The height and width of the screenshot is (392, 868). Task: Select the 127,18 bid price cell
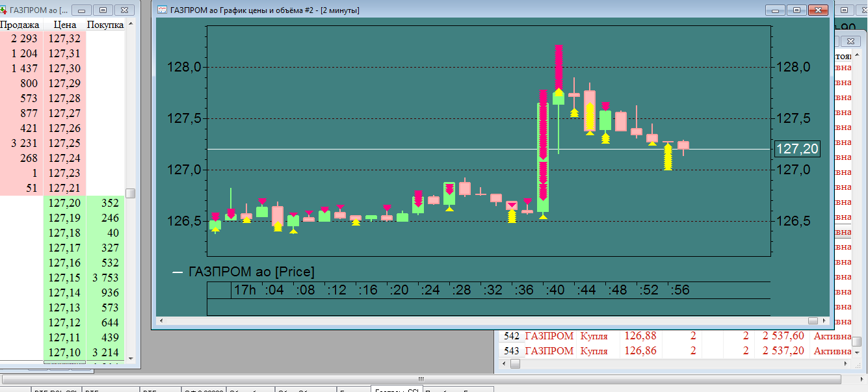click(64, 233)
